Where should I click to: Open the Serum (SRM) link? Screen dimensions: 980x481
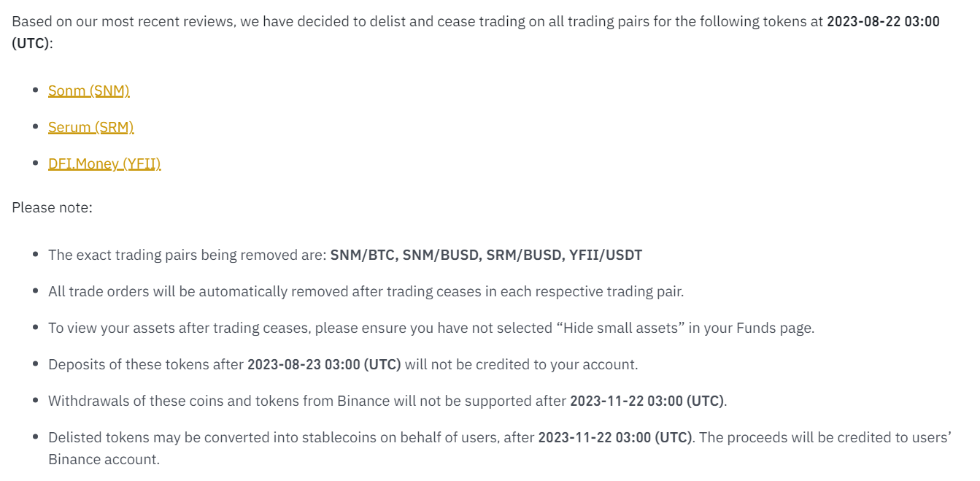click(91, 127)
